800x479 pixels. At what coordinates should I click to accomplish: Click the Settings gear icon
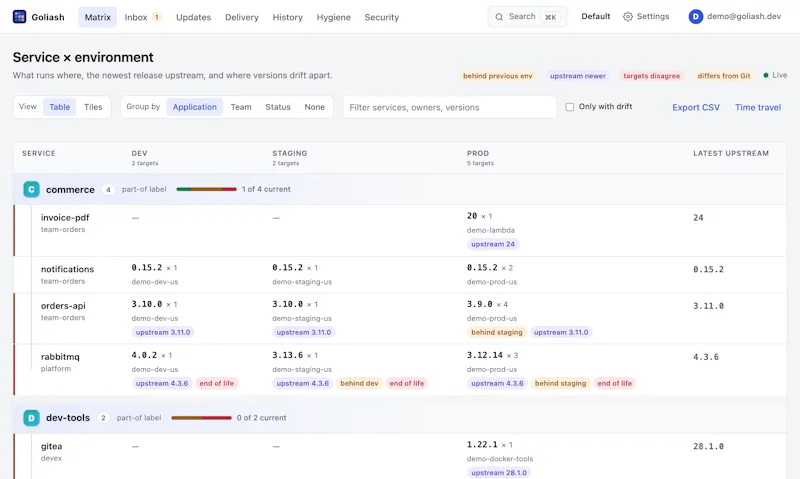pos(628,17)
